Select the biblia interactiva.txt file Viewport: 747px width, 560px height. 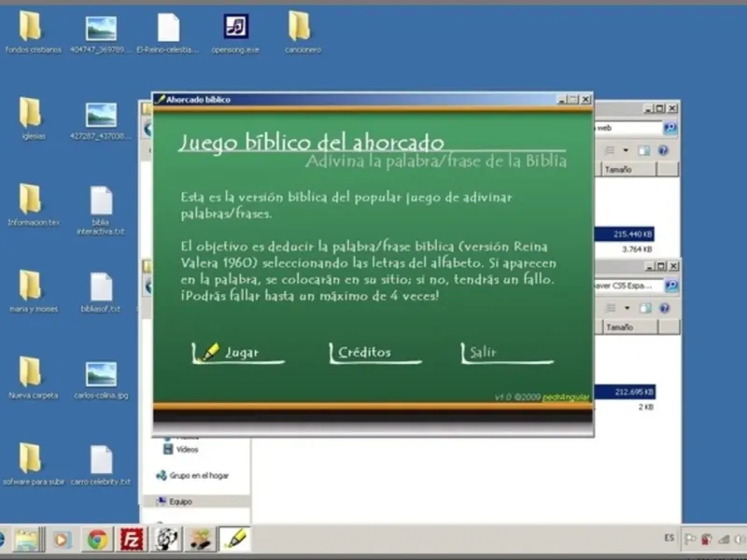(x=101, y=210)
